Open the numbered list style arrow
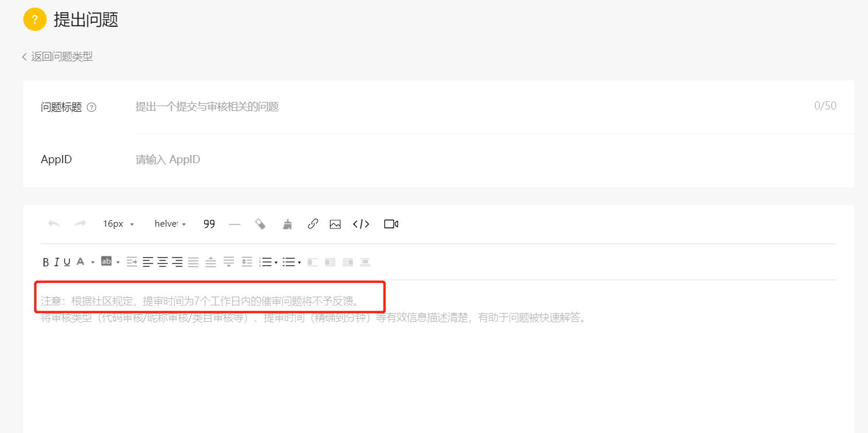868x433 pixels. coord(276,262)
